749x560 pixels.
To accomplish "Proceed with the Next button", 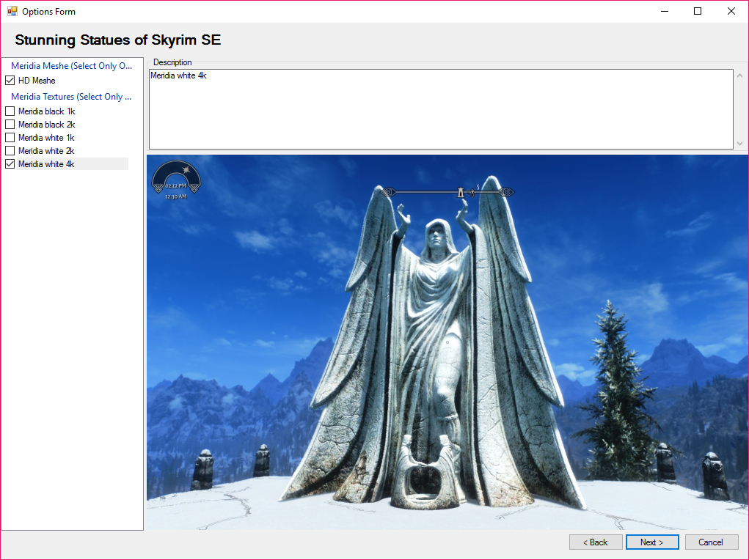I will [652, 542].
